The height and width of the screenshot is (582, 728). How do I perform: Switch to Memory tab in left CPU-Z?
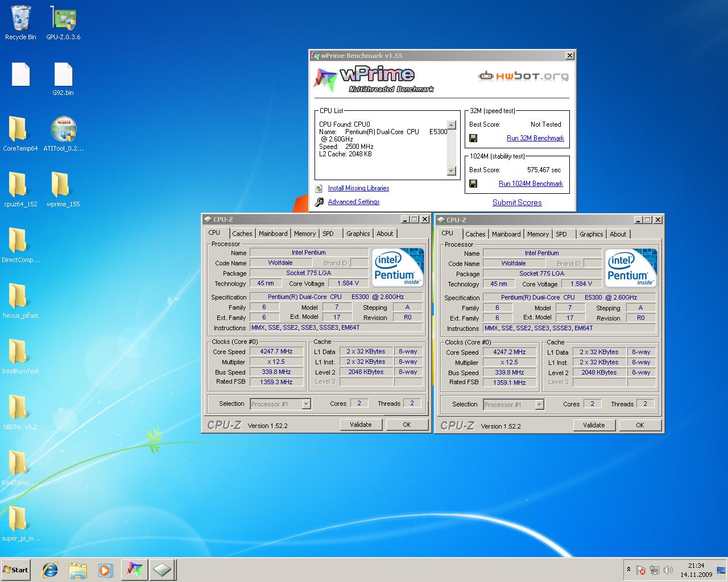[305, 234]
